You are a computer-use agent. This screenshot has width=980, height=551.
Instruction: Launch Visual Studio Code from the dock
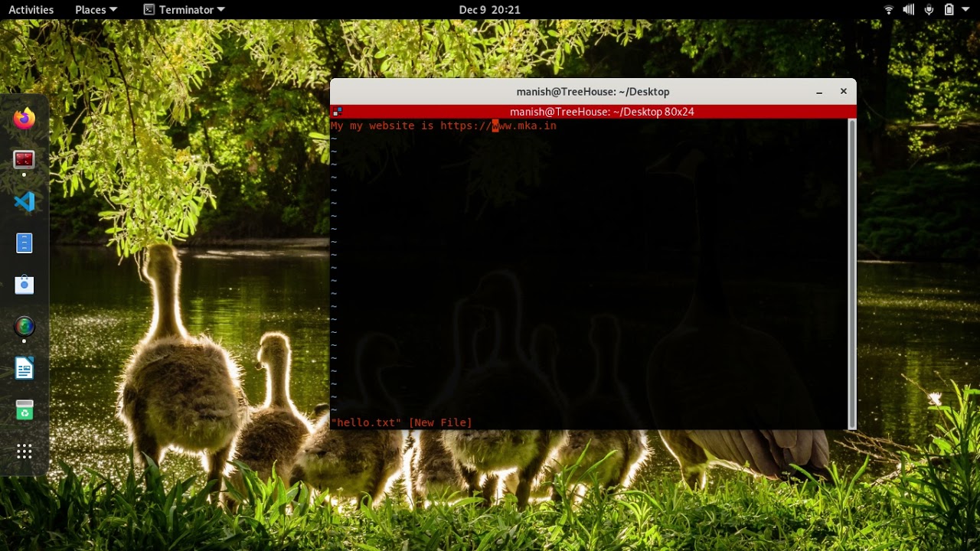tap(24, 201)
